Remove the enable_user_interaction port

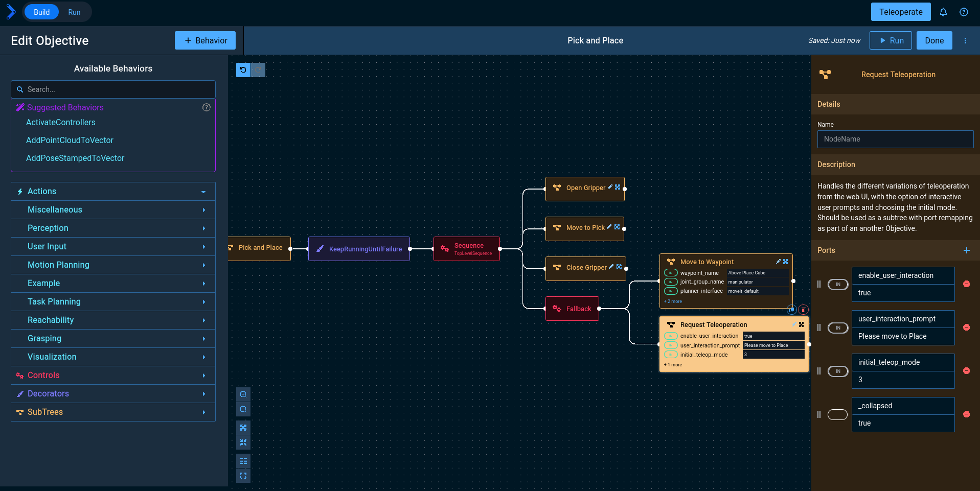pyautogui.click(x=967, y=284)
